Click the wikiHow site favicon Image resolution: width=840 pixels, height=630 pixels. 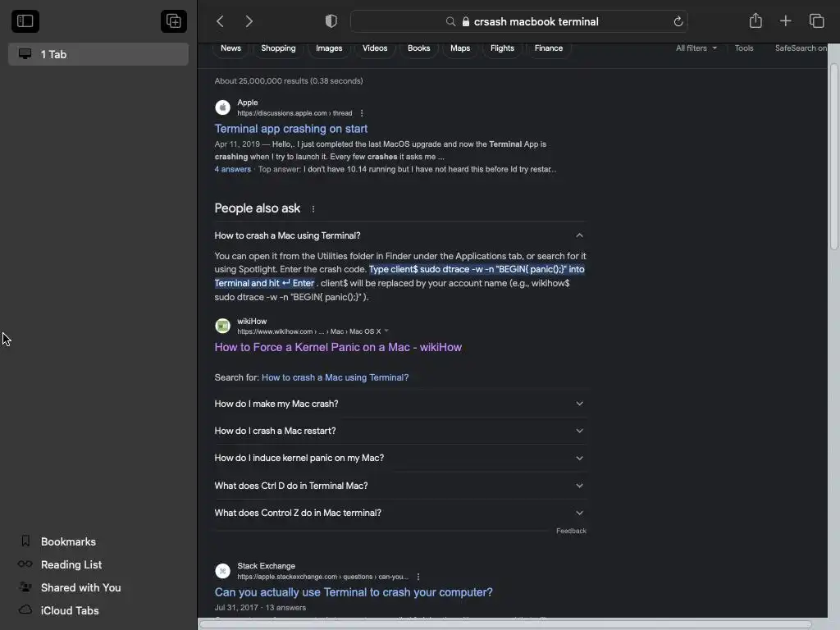coord(222,326)
